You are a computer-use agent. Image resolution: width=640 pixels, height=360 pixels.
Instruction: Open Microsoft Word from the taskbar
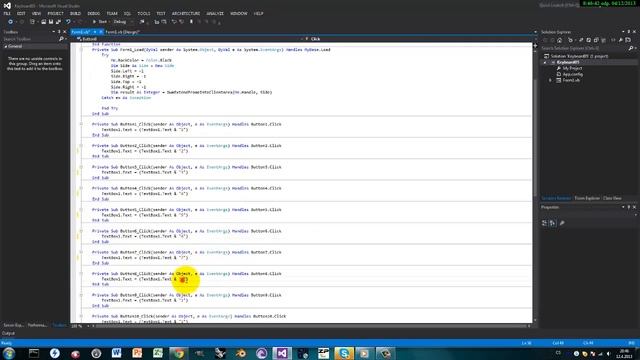pos(116,353)
